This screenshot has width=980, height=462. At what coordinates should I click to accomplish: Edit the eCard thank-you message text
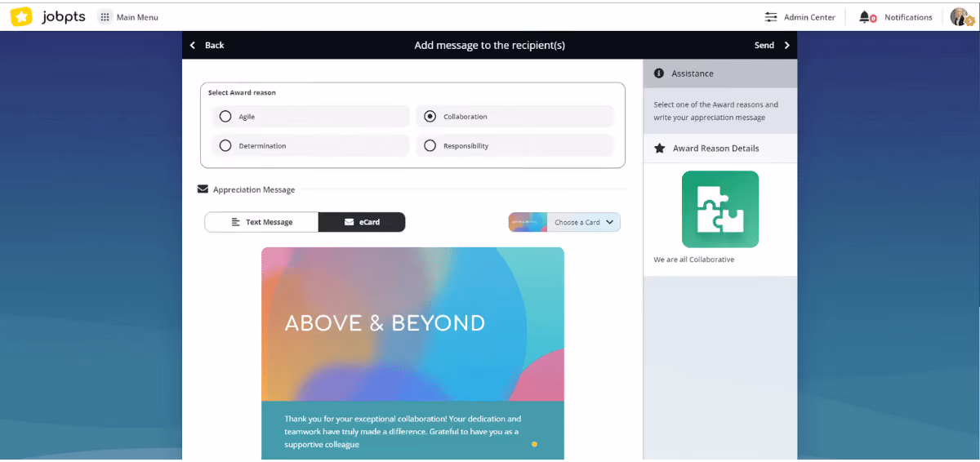pos(402,432)
